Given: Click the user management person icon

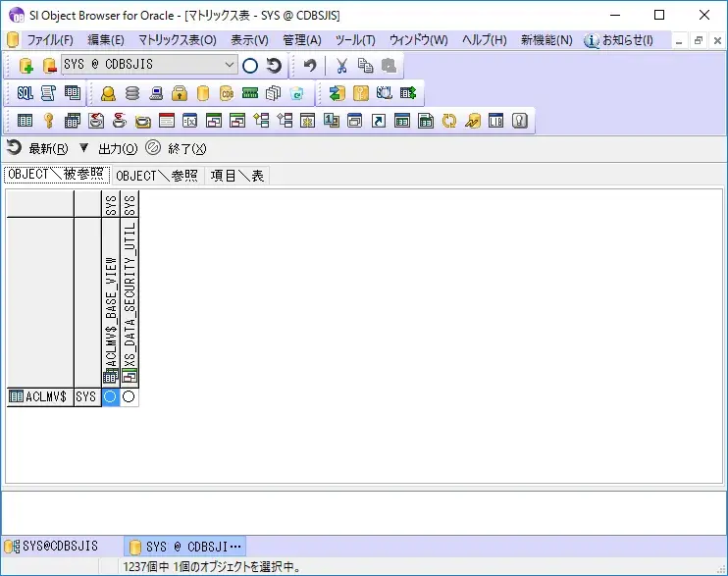Looking at the screenshot, I should (108, 94).
